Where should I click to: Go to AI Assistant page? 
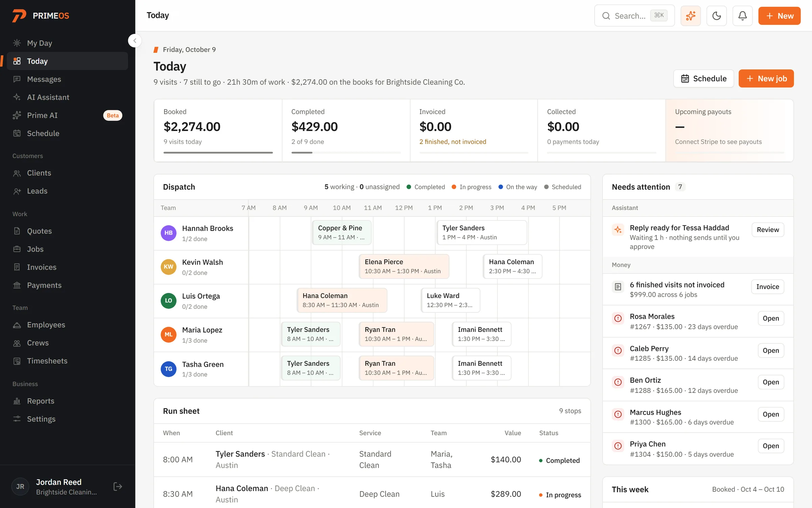click(67, 97)
